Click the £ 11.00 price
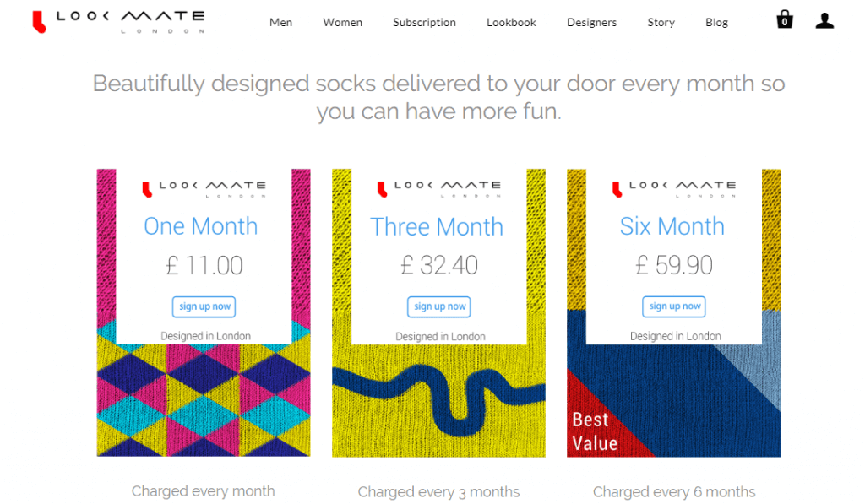Screen dimensions: 865x504 [204, 265]
